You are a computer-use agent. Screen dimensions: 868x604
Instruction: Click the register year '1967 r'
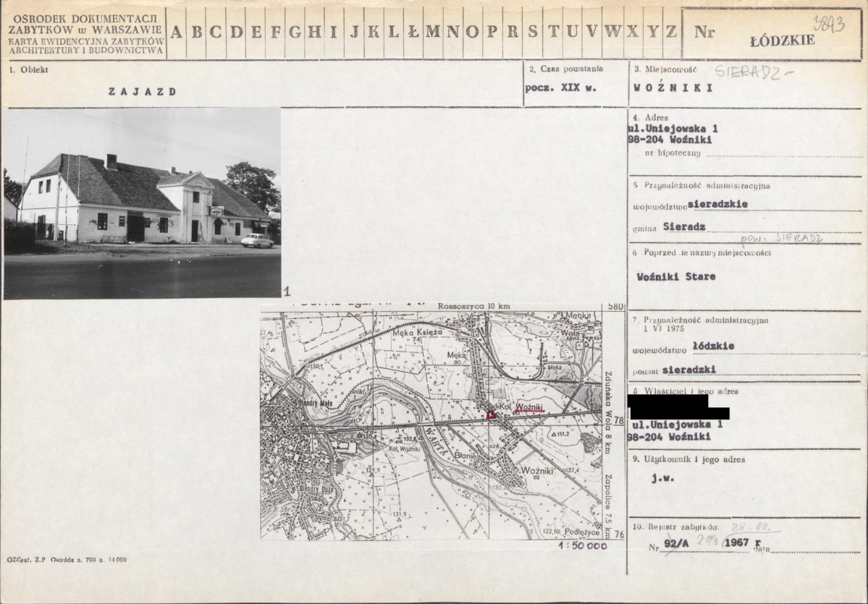click(742, 543)
